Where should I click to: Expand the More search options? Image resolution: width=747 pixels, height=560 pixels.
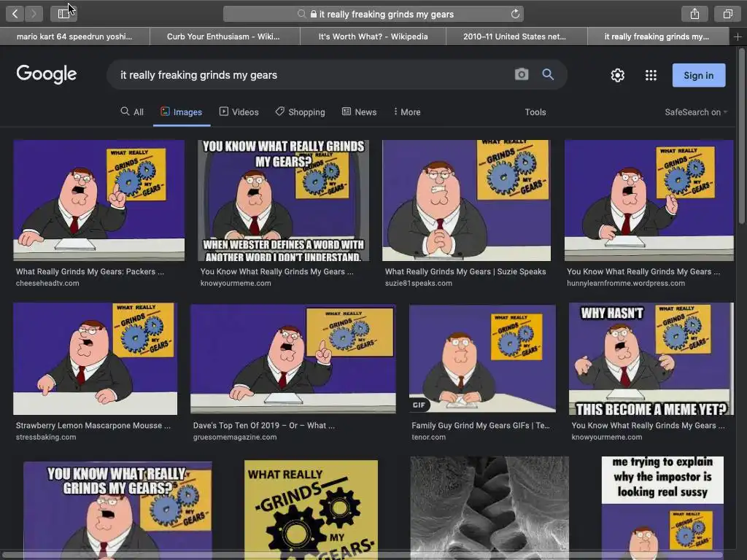[407, 112]
